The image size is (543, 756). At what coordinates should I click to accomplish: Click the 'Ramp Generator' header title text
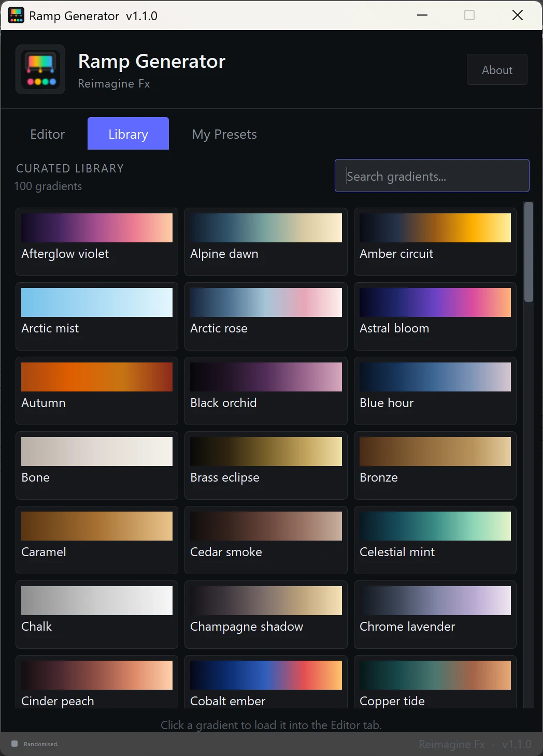(152, 61)
